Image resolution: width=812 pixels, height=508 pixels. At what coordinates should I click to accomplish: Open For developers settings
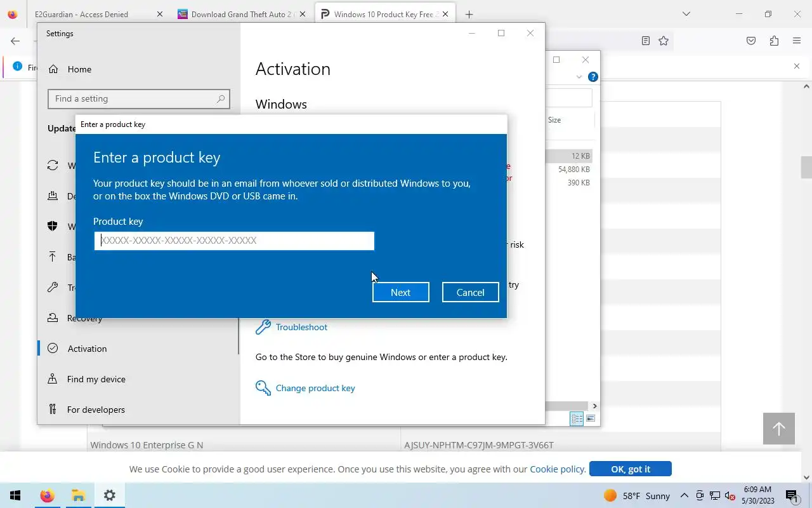point(96,410)
